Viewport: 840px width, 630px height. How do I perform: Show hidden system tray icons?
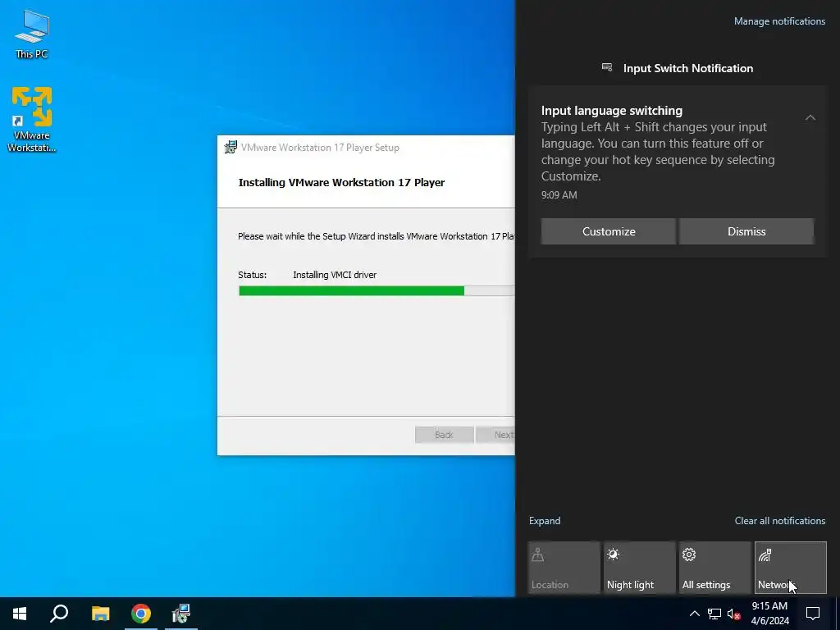point(694,614)
